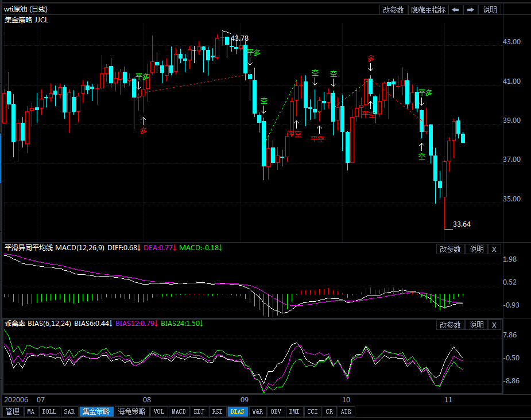Image resolution: width=531 pixels, height=420 pixels.
Task: Open 说明 for the BIAS panel
Action: (x=476, y=325)
